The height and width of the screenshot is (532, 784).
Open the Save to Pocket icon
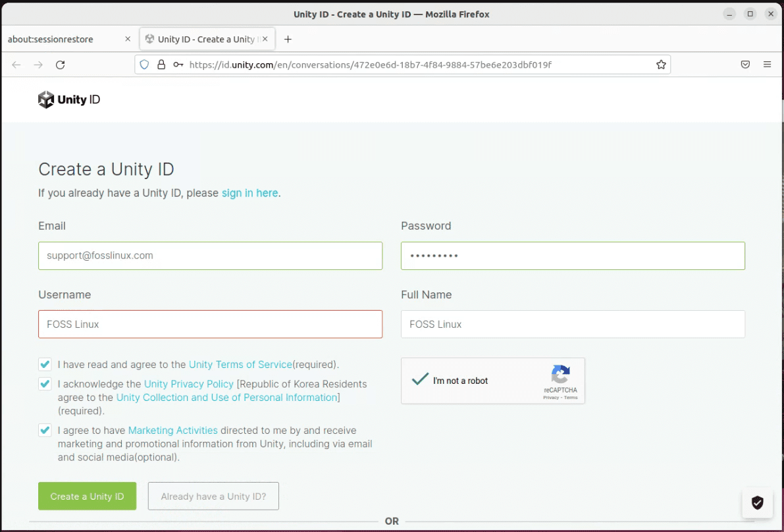point(746,65)
